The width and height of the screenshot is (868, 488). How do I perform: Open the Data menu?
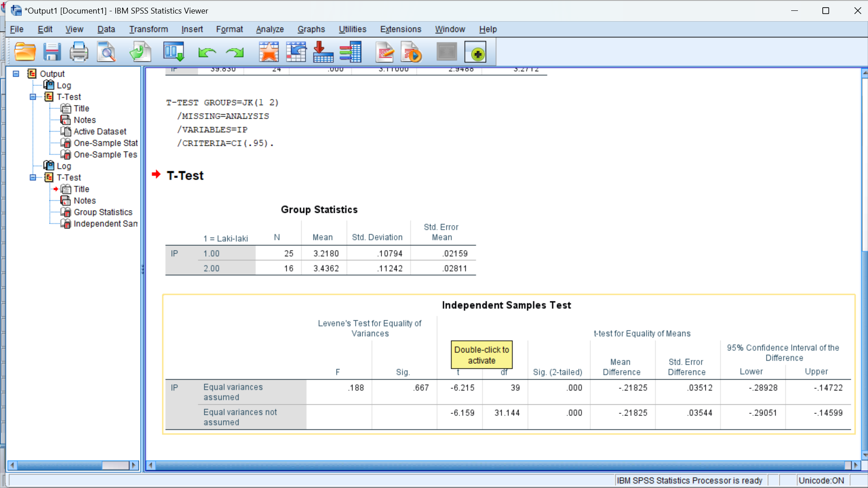106,29
